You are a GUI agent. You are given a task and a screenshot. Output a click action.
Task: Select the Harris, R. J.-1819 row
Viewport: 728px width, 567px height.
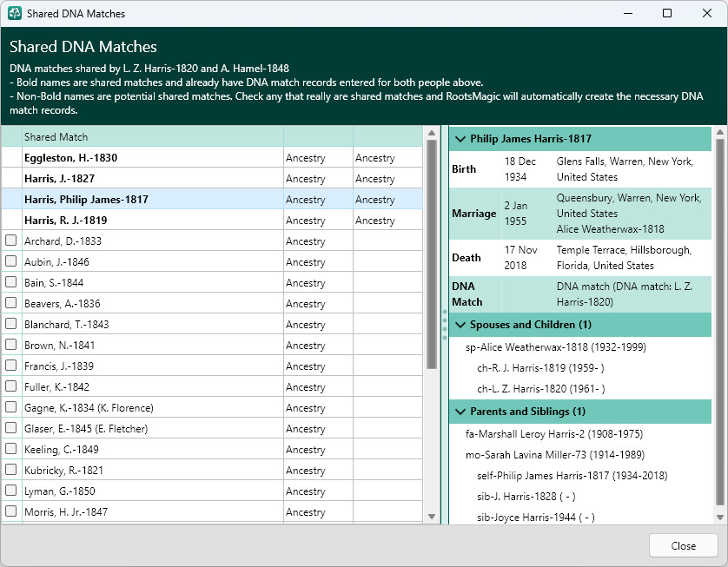point(212,221)
